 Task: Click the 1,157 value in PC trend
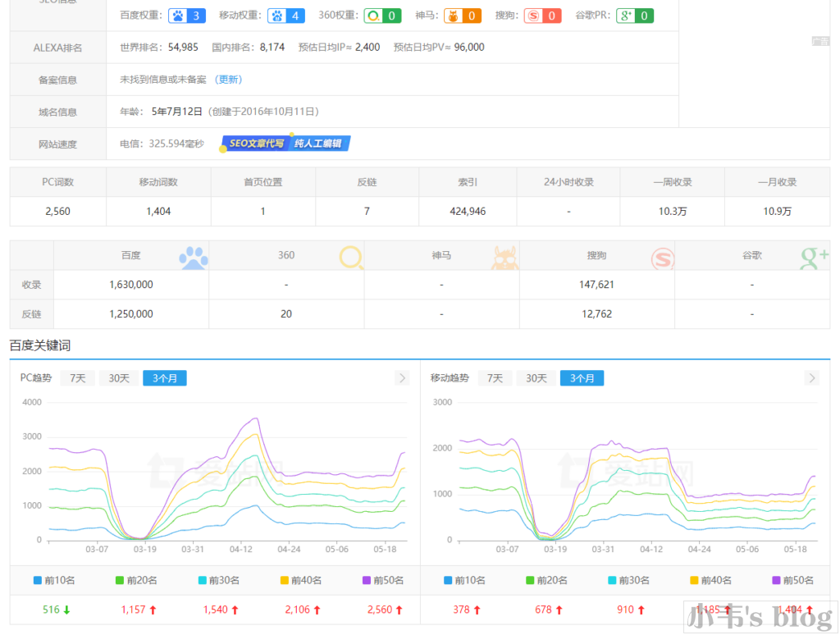[134, 610]
